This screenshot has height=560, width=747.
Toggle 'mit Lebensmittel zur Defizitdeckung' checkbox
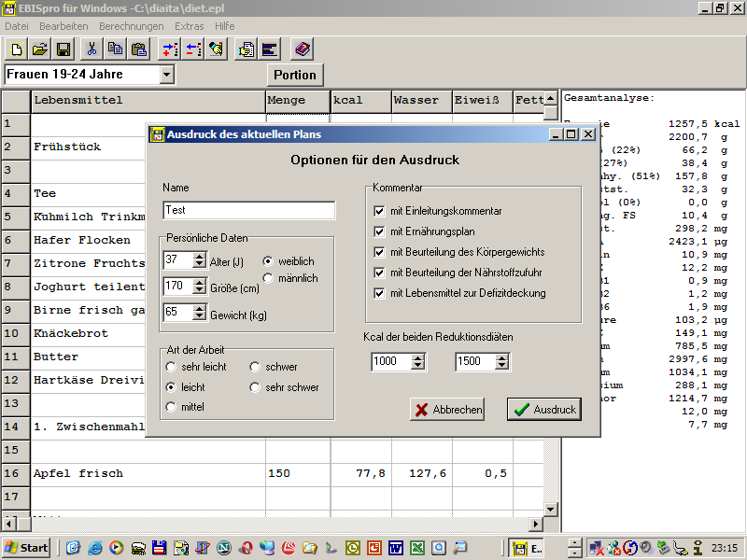pos(379,293)
